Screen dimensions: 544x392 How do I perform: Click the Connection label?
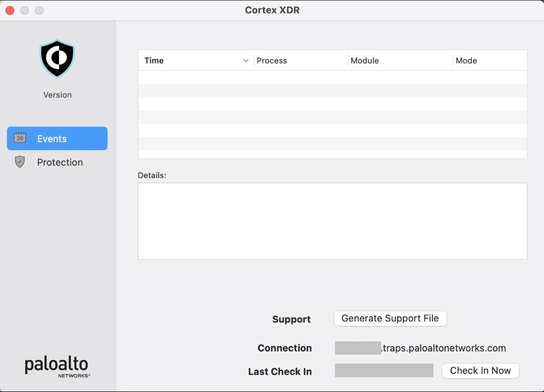[x=284, y=348]
